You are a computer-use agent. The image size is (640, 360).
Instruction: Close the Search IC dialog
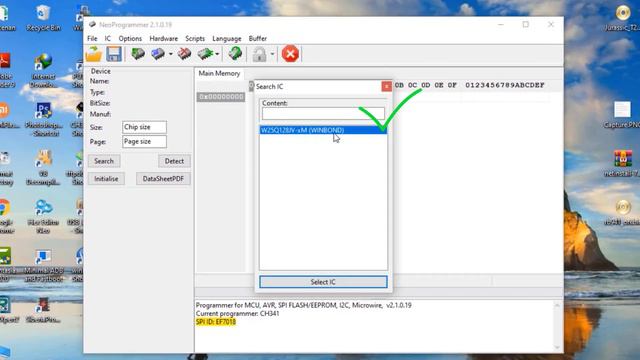[386, 86]
